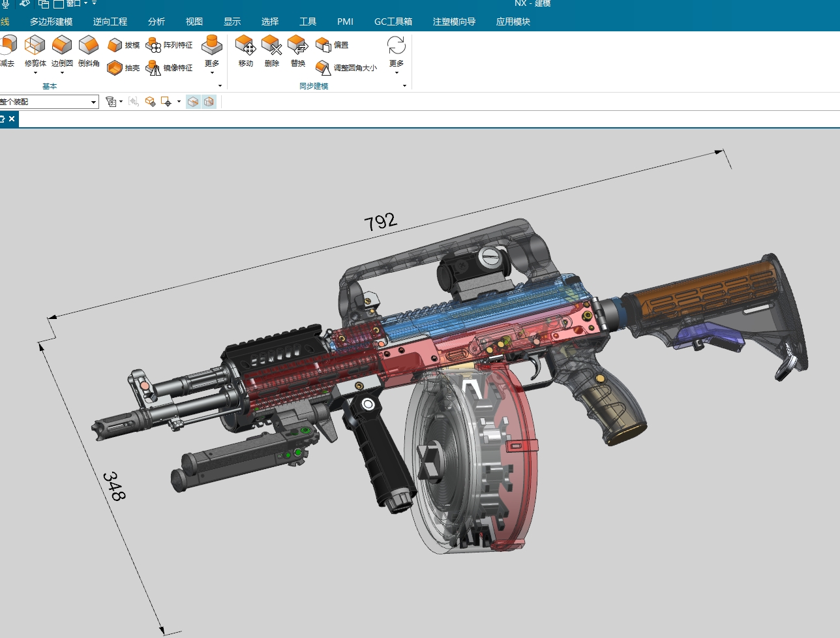This screenshot has height=638, width=840.
Task: Close the current document tab
Action: (x=12, y=119)
